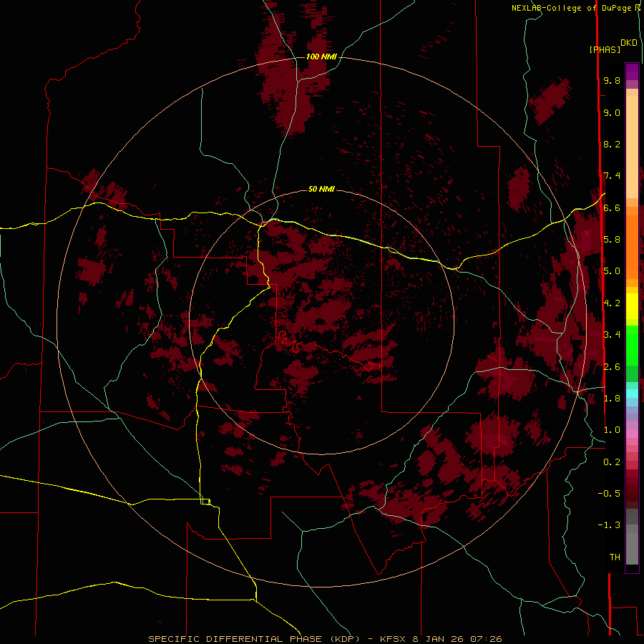Click the 1.0 legend value
Screen dimensions: 644x644
[x=612, y=429]
